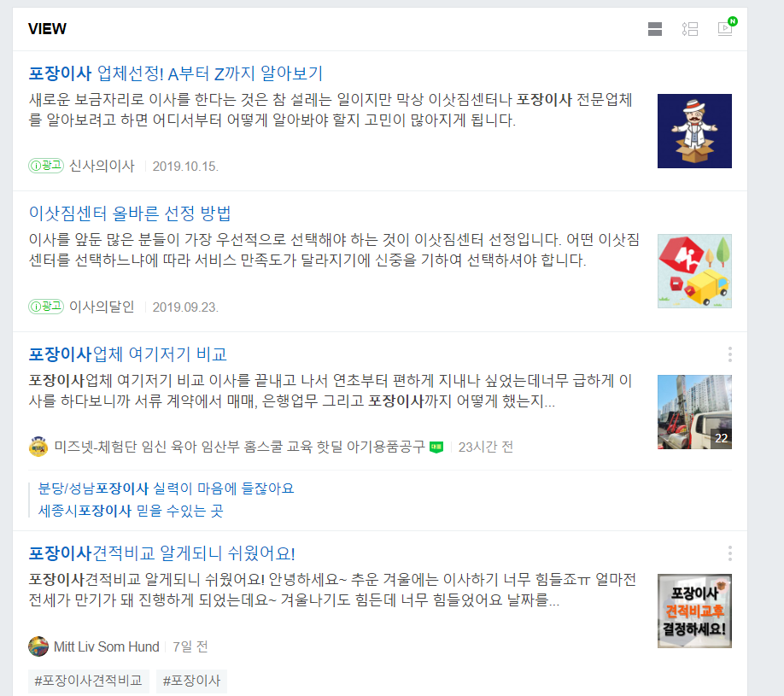Select the #포장이사 hashtag
The image size is (784, 696).
tap(191, 681)
